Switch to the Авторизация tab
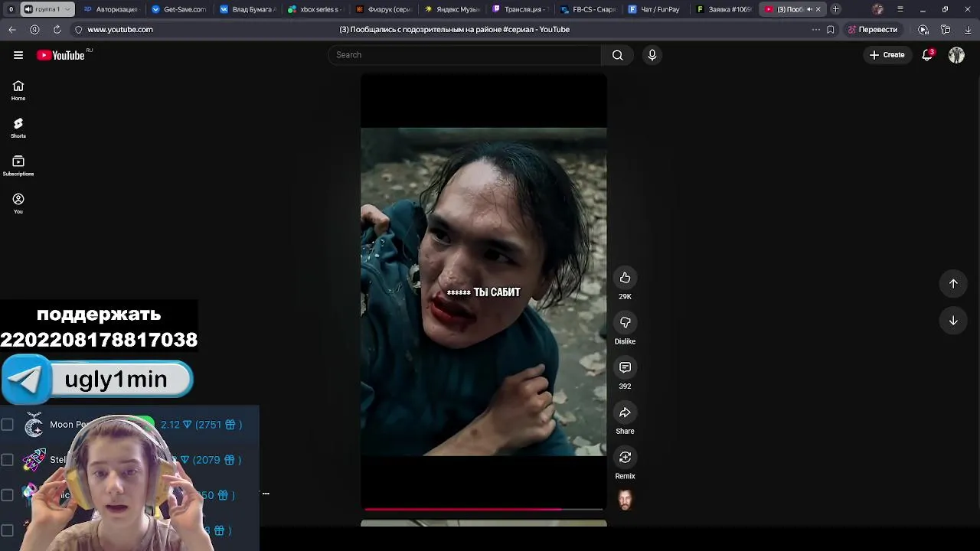The image size is (980, 551). point(112,9)
